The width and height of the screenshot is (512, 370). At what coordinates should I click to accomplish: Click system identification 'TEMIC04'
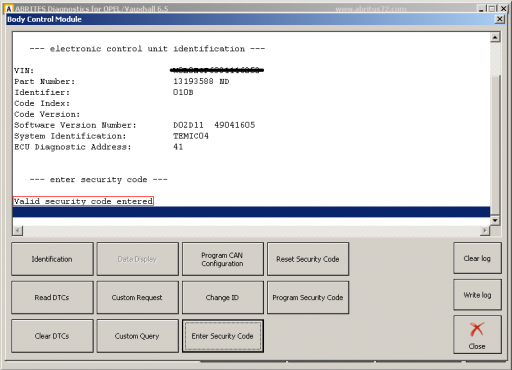(191, 136)
